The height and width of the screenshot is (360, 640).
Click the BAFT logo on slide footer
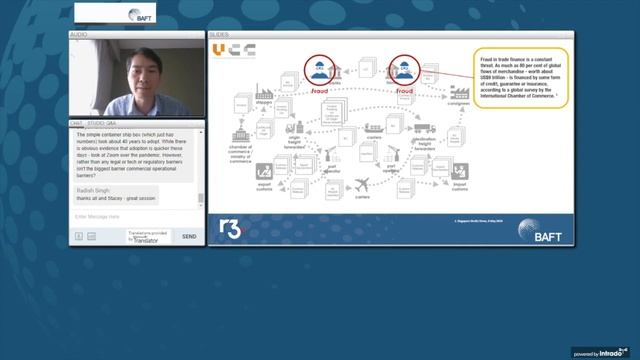(x=540, y=231)
